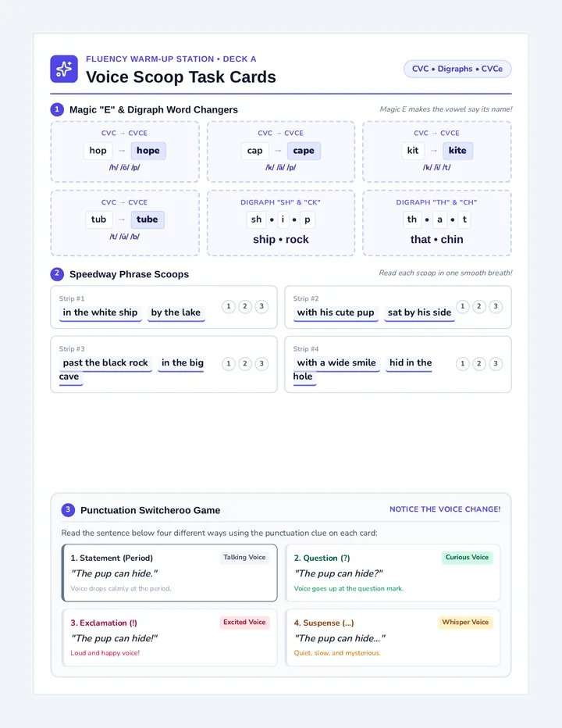
Task: Click the sparkle logo icon beside Voice Scoop title
Action: coord(64,70)
